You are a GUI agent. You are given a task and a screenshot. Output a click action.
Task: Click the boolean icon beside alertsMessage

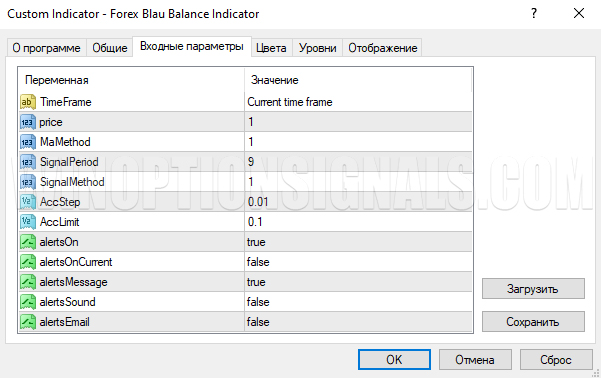coord(28,282)
